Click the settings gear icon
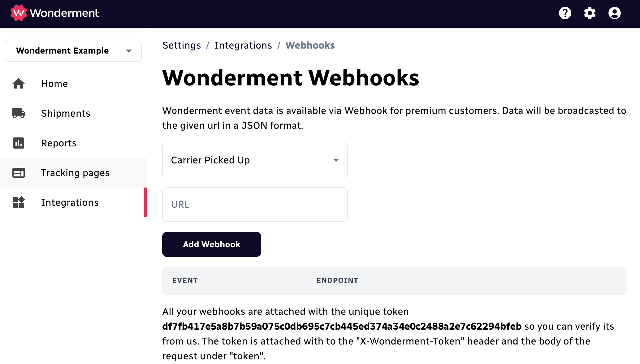The width and height of the screenshot is (640, 364). pyautogui.click(x=590, y=13)
